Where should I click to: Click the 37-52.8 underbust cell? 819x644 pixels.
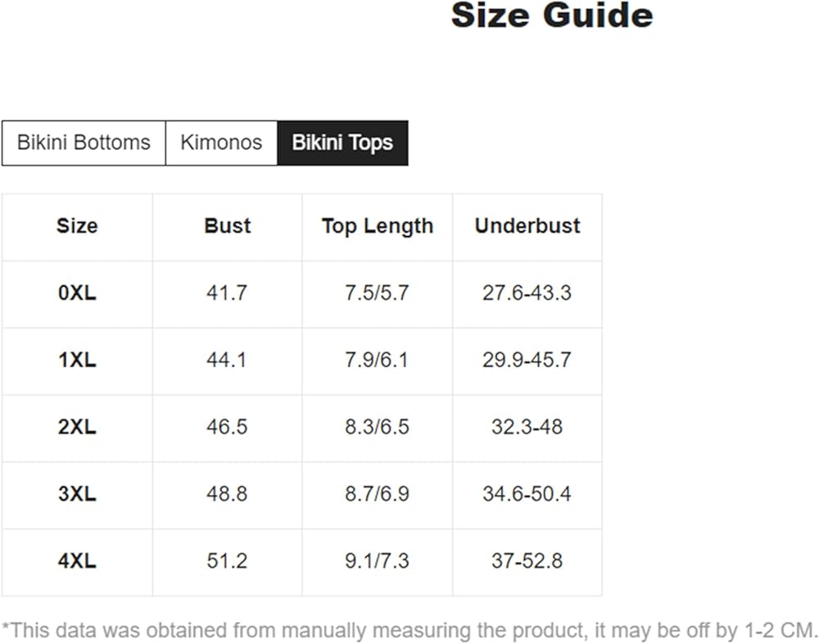pyautogui.click(x=527, y=562)
